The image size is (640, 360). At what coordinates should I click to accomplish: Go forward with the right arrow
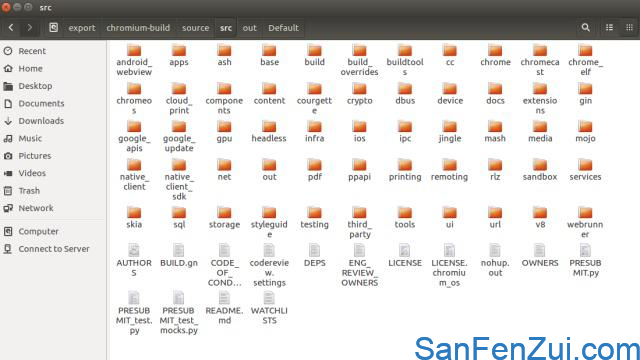point(29,27)
